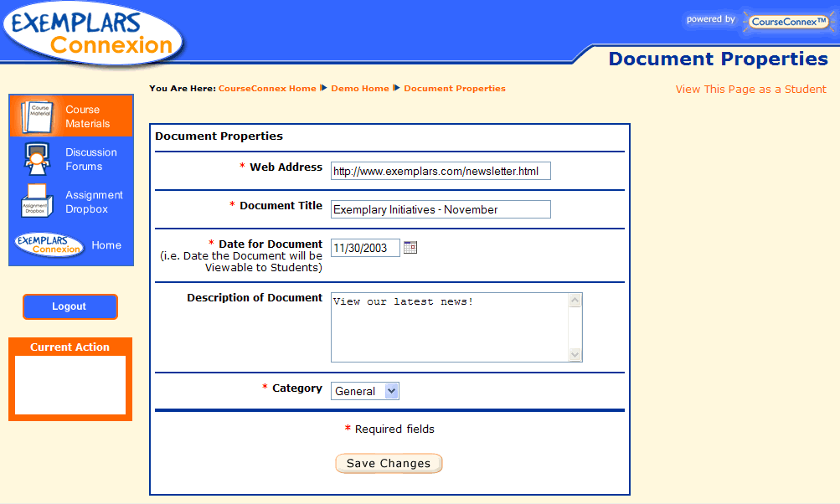Viewport: 840px width, 504px height.
Task: Click into the Web Address field
Action: pos(441,171)
